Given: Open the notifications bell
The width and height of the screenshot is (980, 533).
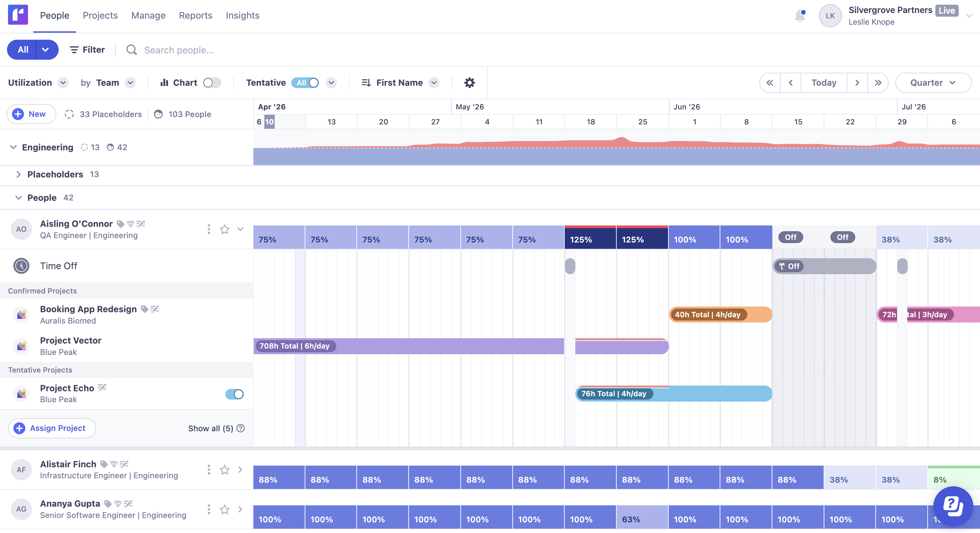Looking at the screenshot, I should (800, 16).
